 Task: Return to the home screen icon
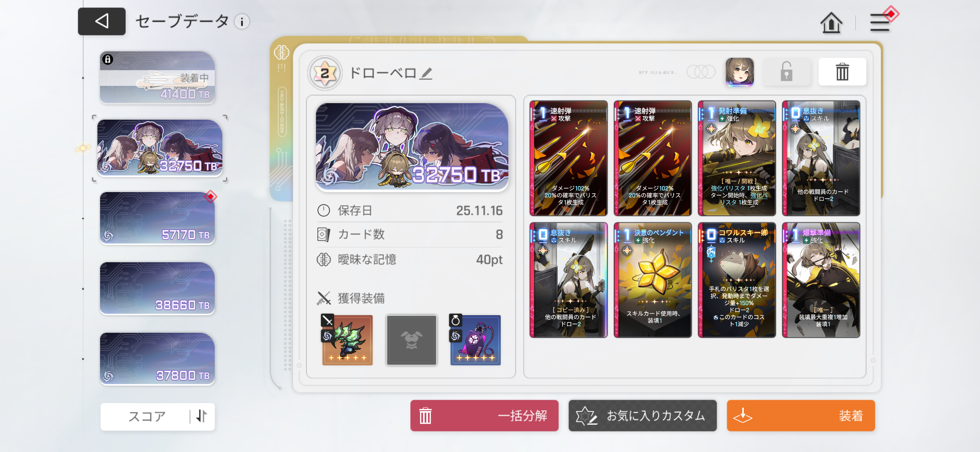[831, 23]
